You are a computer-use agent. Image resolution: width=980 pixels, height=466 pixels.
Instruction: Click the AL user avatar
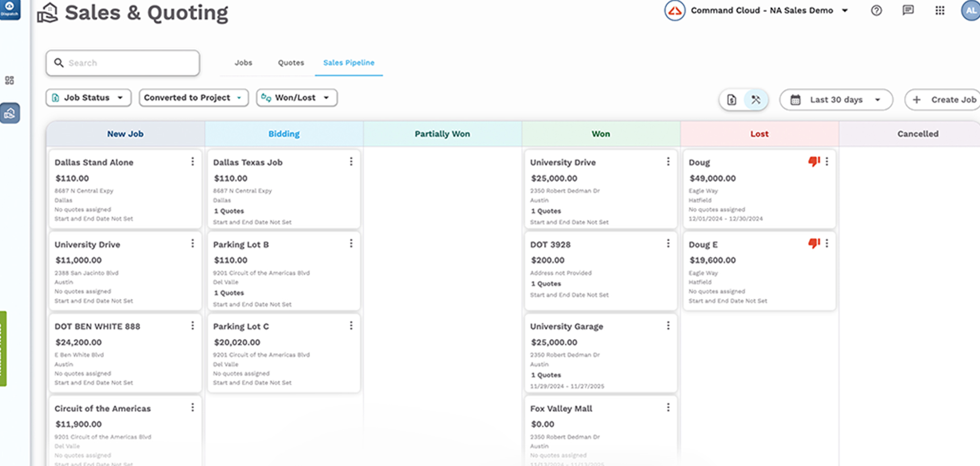(970, 10)
